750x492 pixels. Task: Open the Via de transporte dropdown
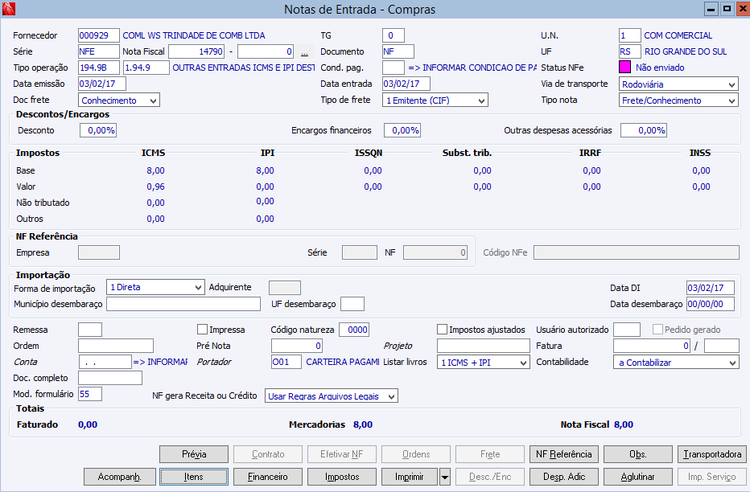732,84
